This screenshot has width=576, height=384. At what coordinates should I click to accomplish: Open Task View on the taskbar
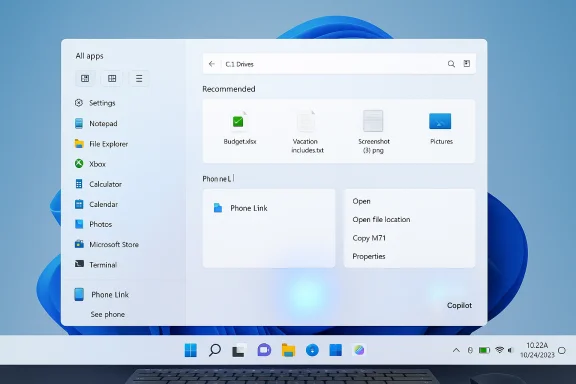point(238,350)
